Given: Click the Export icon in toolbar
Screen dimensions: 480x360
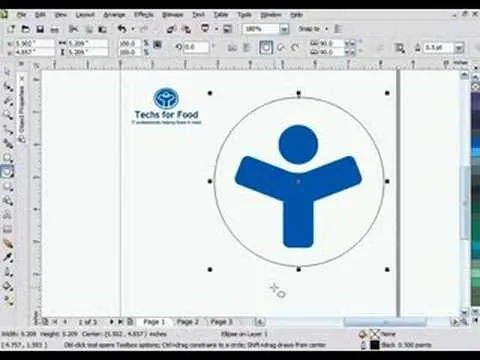Looking at the screenshot, I should tap(187, 29).
